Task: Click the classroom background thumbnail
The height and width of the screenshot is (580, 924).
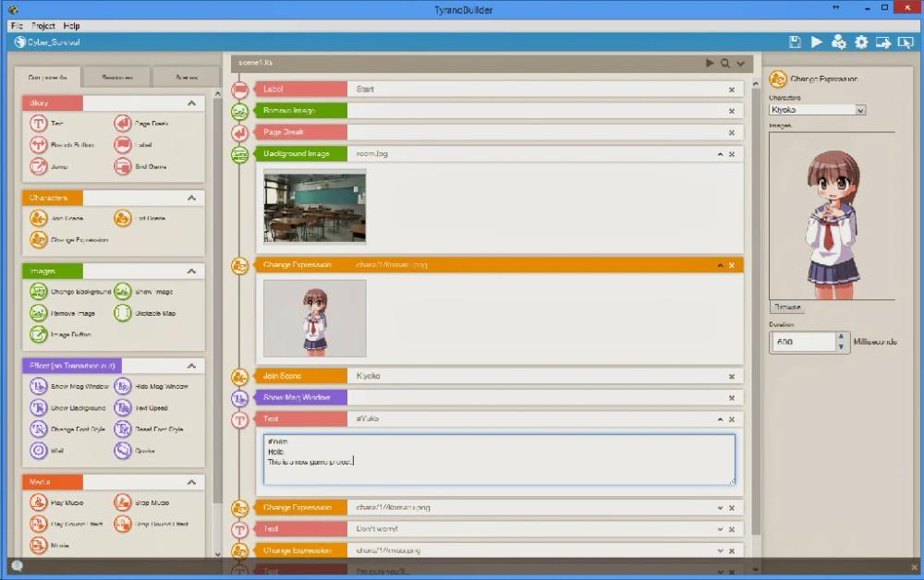Action: click(315, 206)
